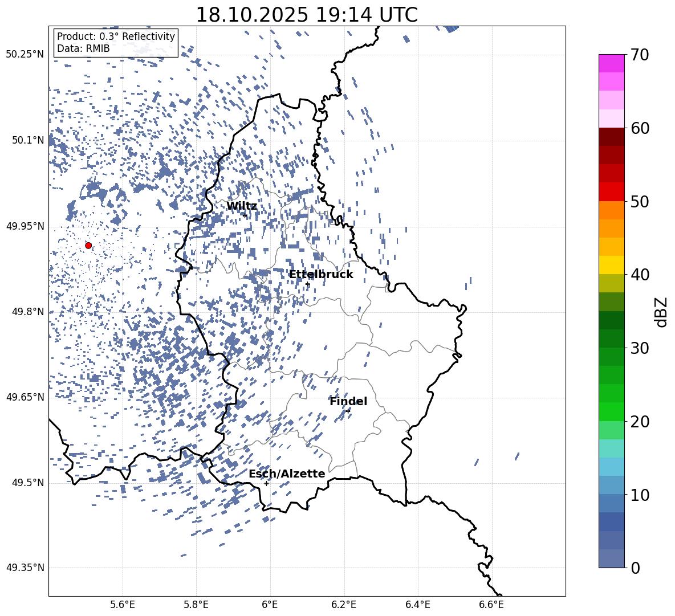Click the 49.35°N latitude label
This screenshot has width=675, height=616.
[25, 568]
